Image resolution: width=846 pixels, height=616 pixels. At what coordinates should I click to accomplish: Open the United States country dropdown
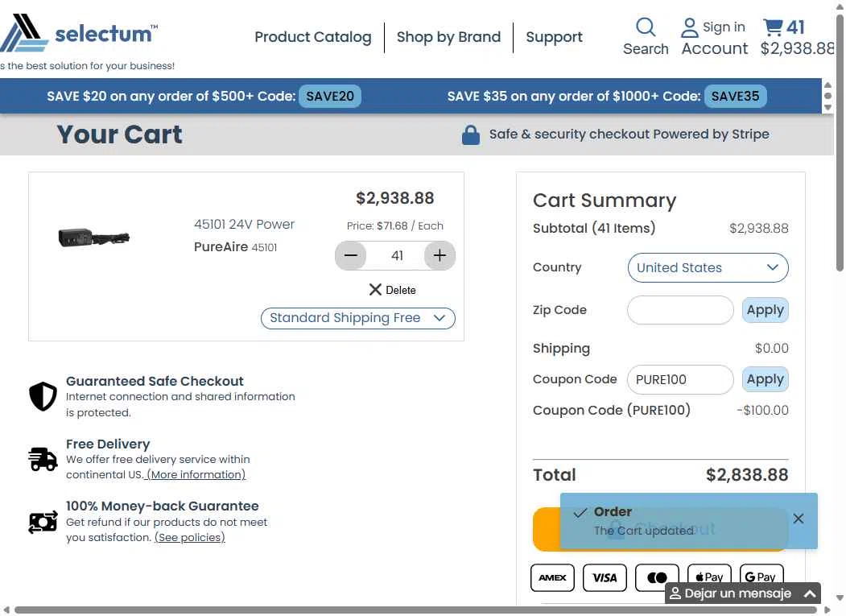[x=708, y=268]
